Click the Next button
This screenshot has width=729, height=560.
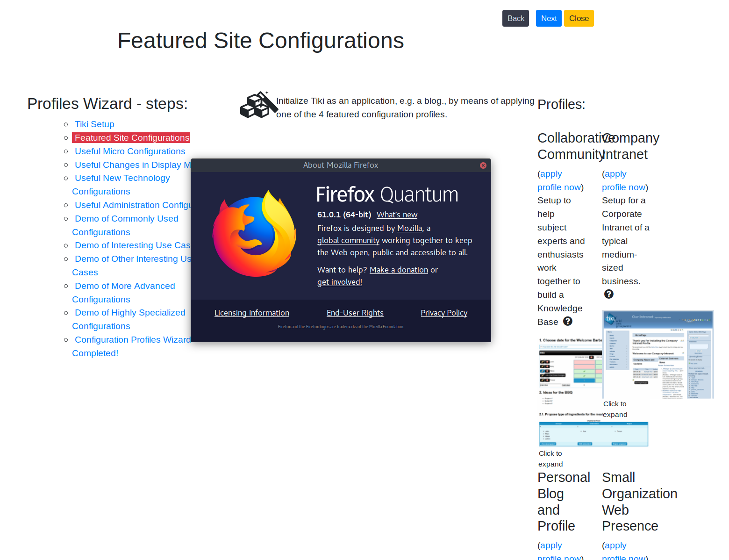click(549, 18)
